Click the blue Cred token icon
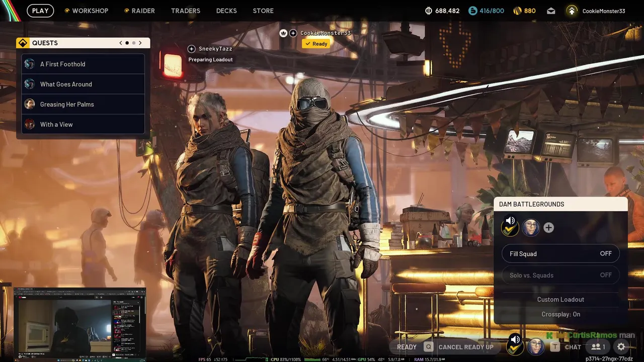Screen dimensions: 644x362 click(x=472, y=11)
